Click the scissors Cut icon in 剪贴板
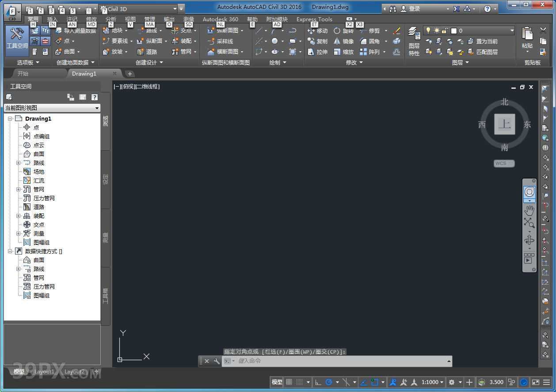 [543, 30]
